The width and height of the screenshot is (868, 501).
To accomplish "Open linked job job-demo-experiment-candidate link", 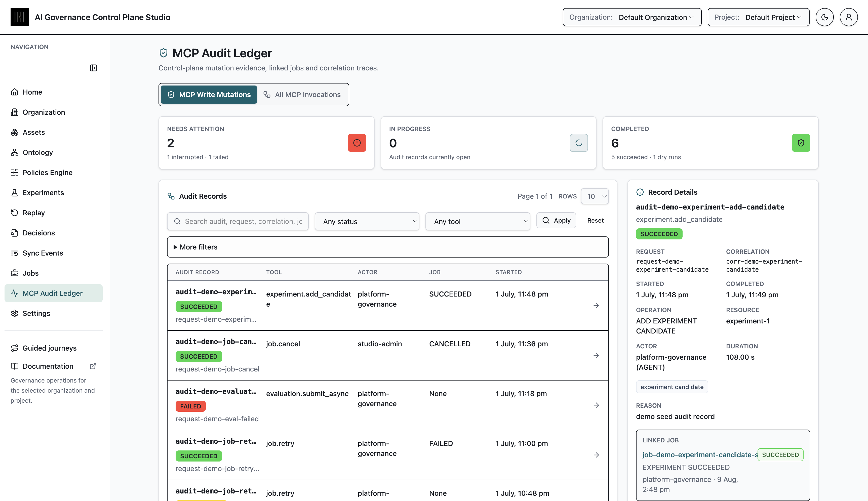I will 700,454.
